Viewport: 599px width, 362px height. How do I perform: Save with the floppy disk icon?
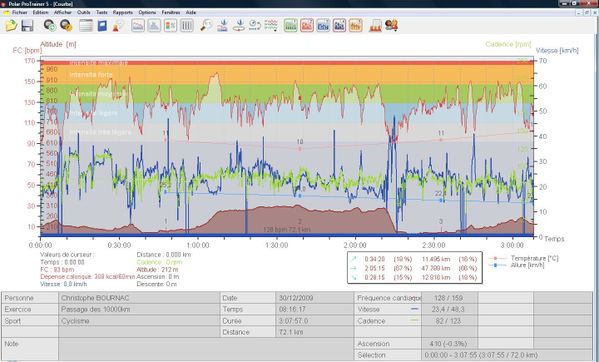[x=27, y=26]
